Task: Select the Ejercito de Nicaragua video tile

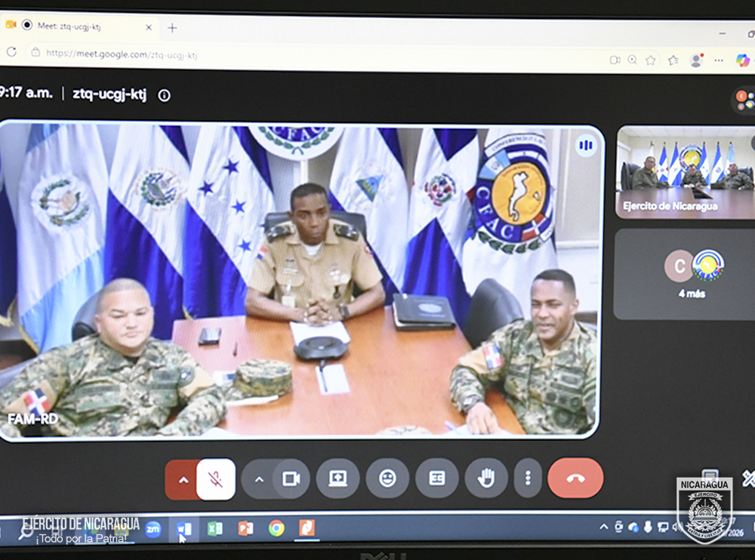Action: (686, 172)
